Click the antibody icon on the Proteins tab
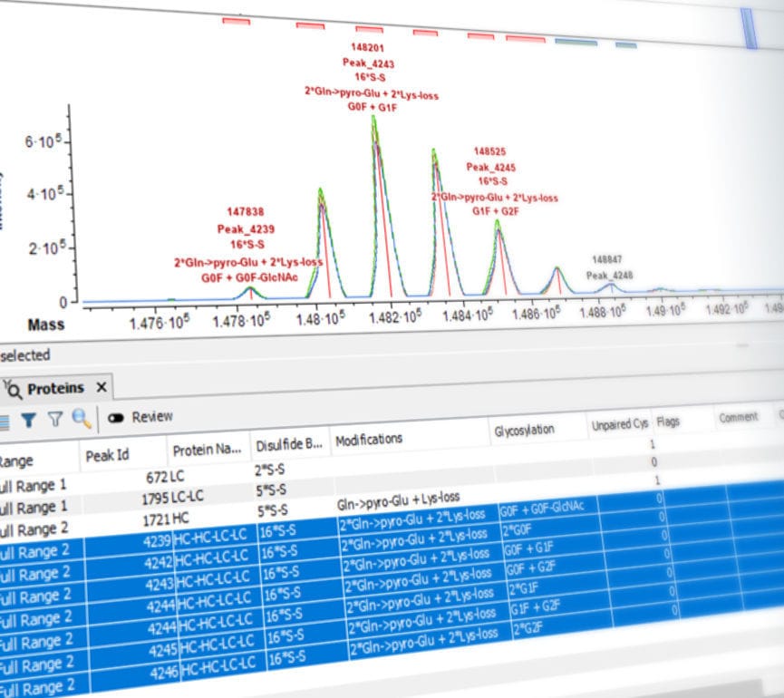 point(14,387)
